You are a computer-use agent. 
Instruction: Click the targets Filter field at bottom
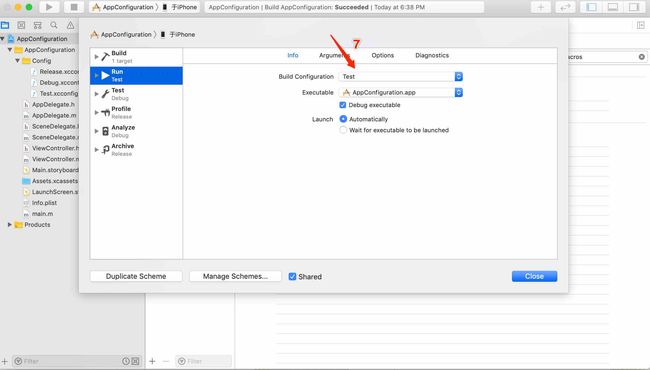[x=204, y=361]
